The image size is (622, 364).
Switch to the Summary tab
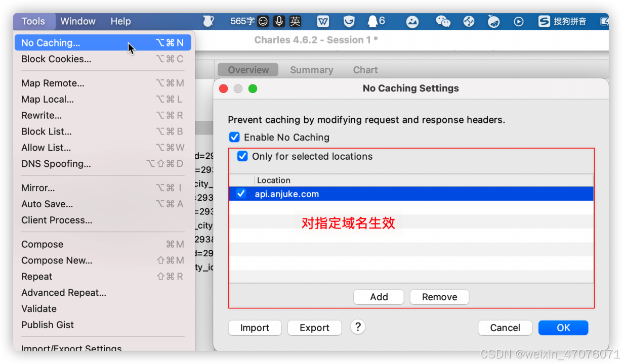click(312, 70)
